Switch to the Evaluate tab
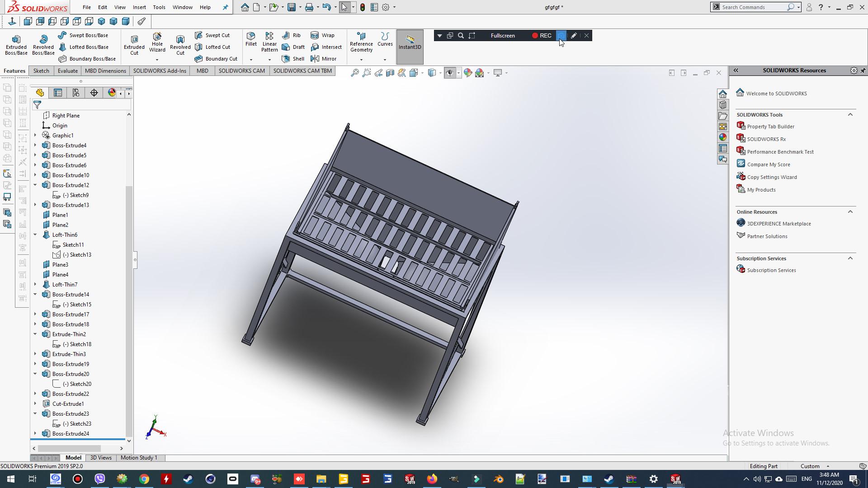Screen dimensions: 868x488 pos(67,71)
